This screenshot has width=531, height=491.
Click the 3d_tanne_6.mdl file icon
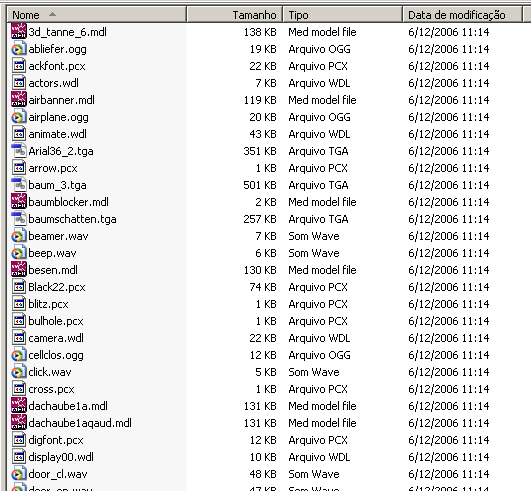point(19,32)
